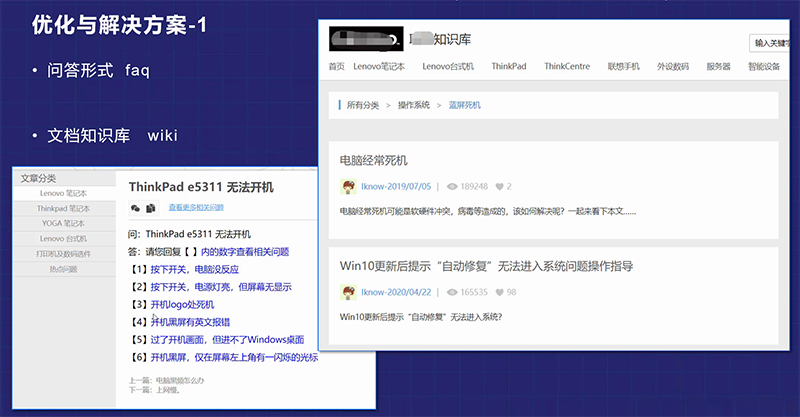Select 热点问题 category
This screenshot has height=417, width=800.
pos(64,269)
